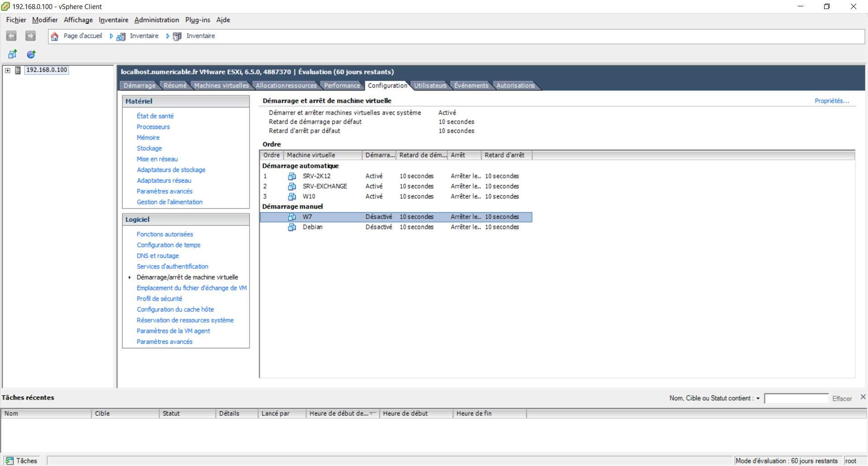Click the second Inventaire breadcrumb icon
This screenshot has height=466, width=868.
point(177,36)
